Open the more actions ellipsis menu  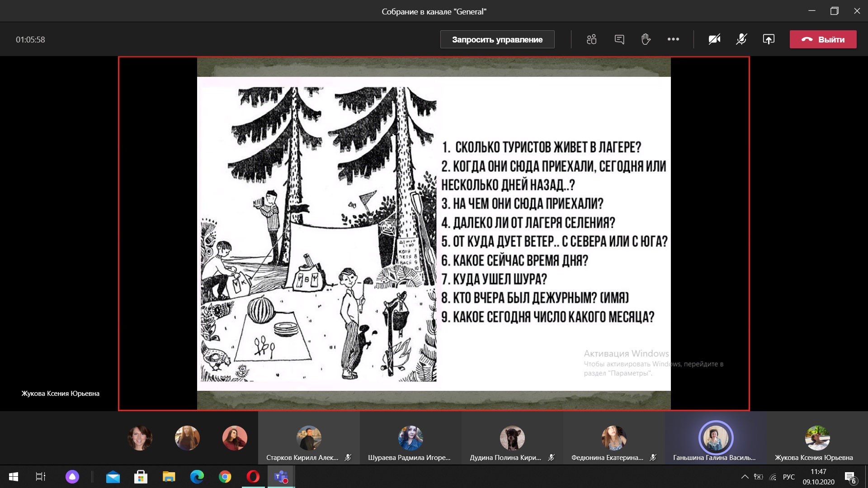tap(673, 39)
